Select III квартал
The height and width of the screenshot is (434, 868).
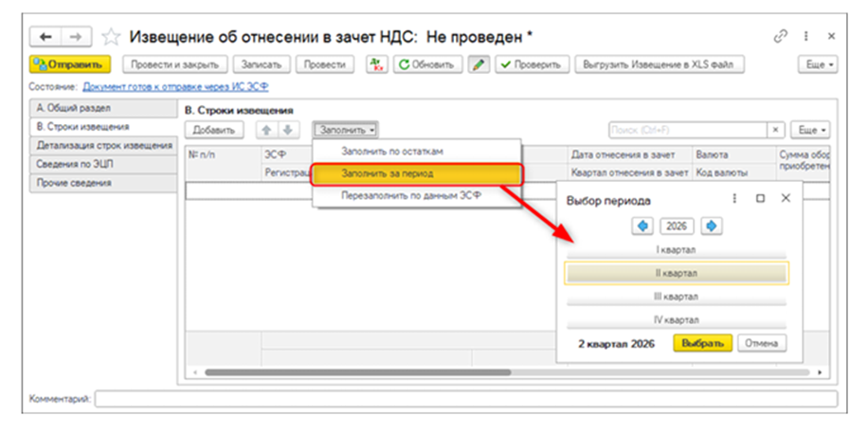click(676, 297)
